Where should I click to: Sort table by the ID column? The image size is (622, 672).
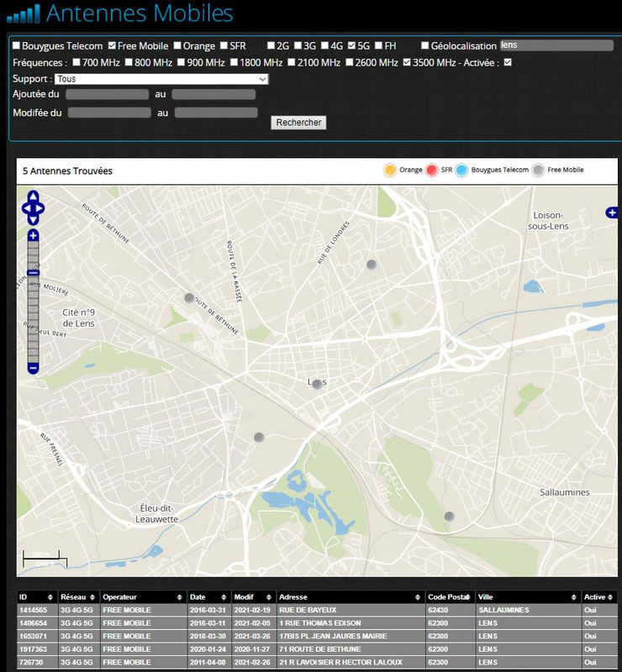pyautogui.click(x=35, y=597)
